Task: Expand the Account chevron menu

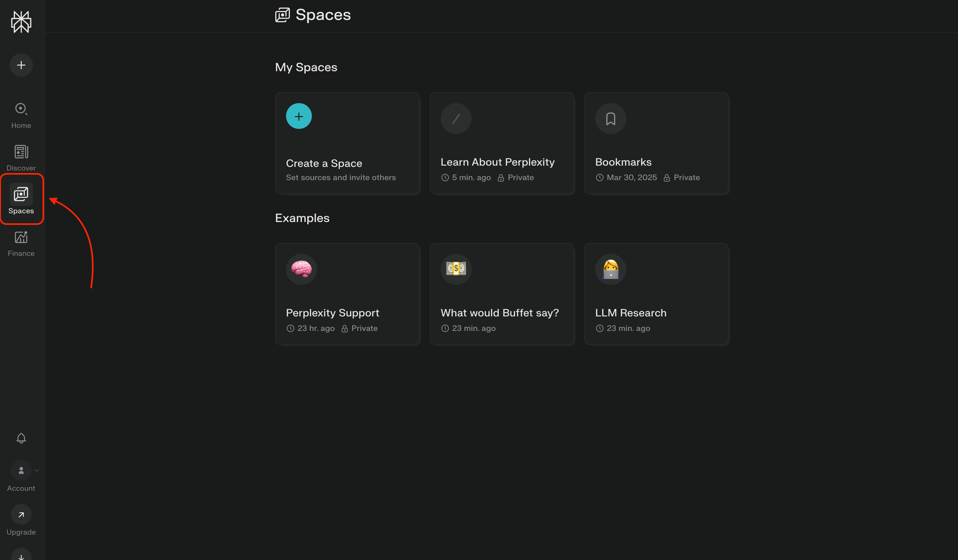Action: [x=37, y=470]
